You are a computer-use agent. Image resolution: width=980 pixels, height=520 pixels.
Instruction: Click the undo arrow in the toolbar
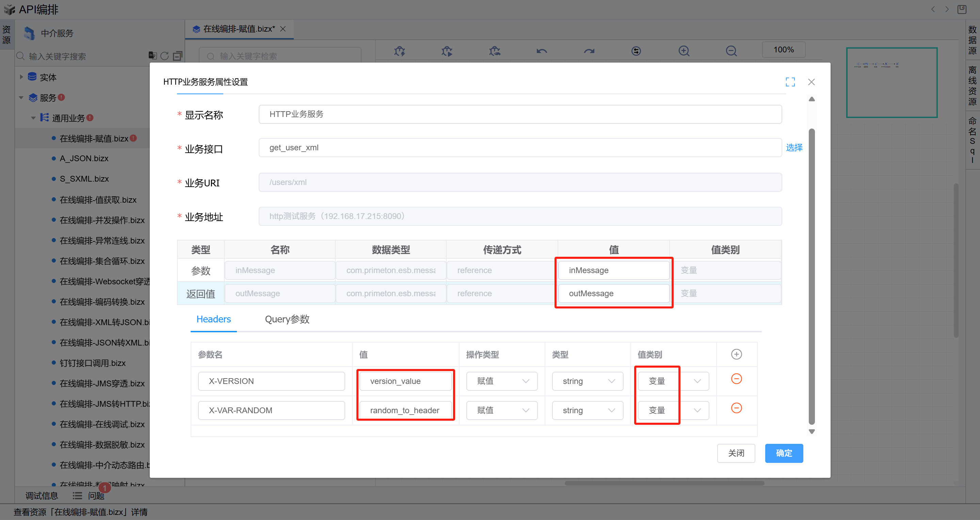(542, 51)
